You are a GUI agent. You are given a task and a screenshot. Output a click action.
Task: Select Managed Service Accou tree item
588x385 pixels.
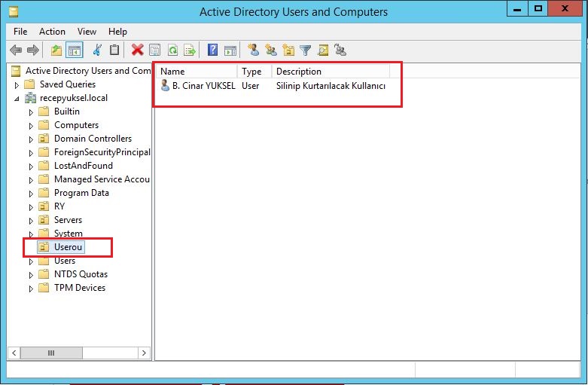pos(102,179)
